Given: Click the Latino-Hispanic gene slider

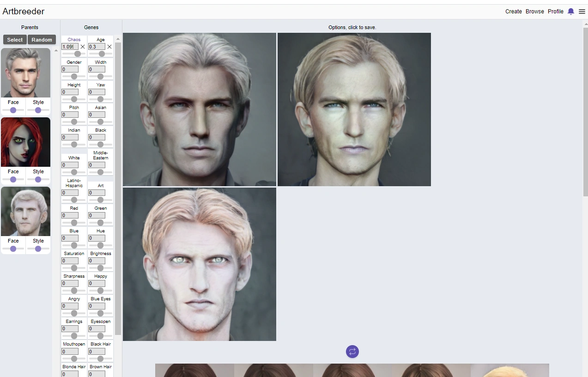Looking at the screenshot, I should (74, 200).
